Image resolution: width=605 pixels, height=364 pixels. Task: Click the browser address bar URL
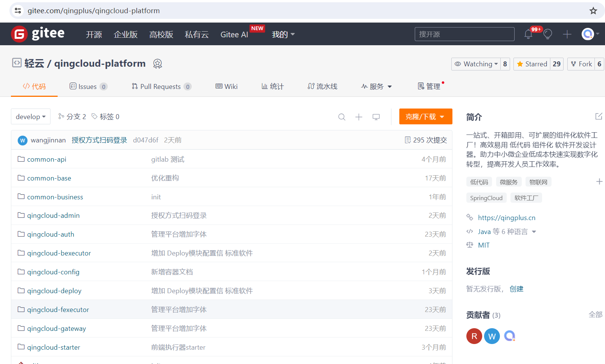[x=93, y=11]
